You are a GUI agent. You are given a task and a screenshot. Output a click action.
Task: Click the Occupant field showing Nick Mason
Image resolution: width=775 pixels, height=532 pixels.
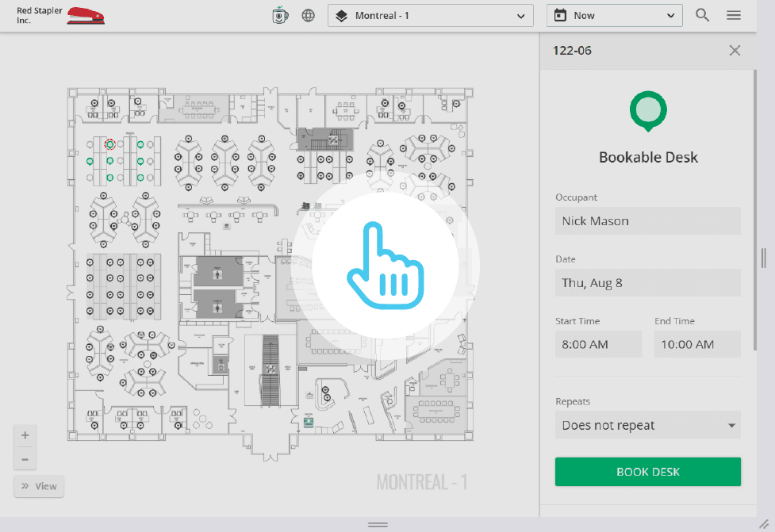[647, 220]
